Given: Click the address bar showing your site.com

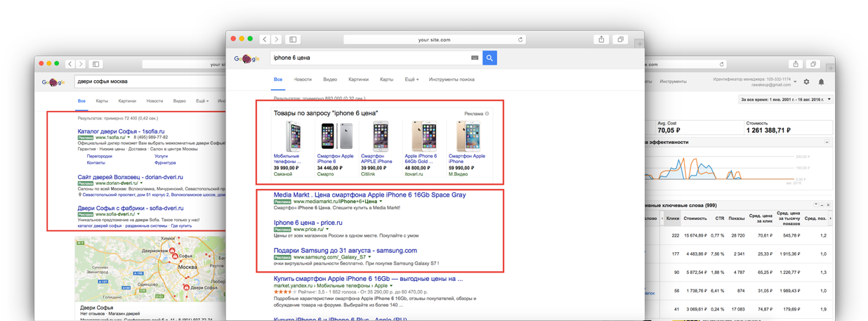Looking at the screenshot, I should click(x=434, y=39).
